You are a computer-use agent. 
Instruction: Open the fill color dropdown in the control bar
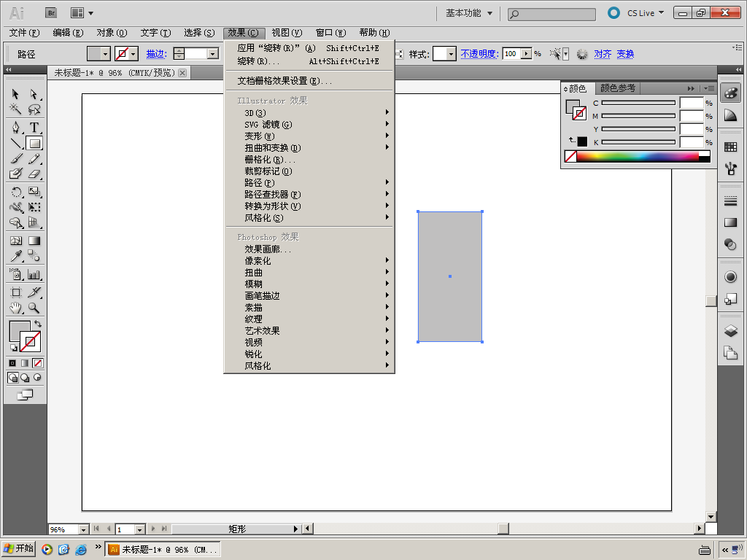point(105,54)
